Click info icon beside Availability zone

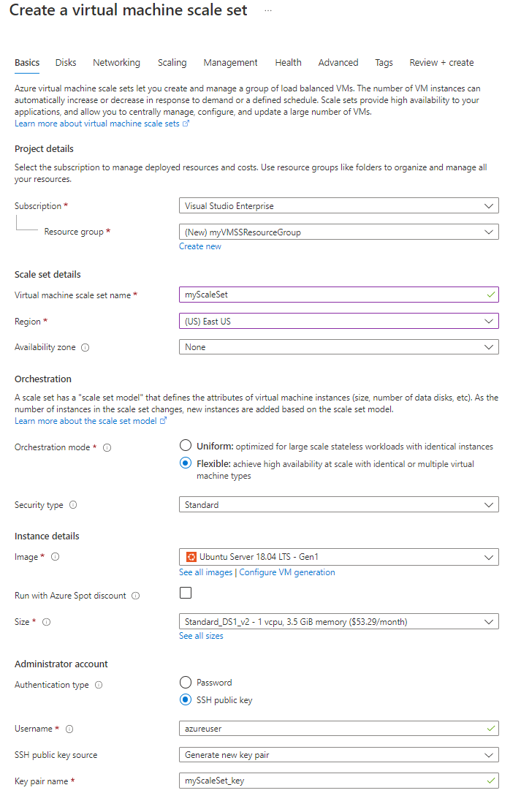click(85, 348)
